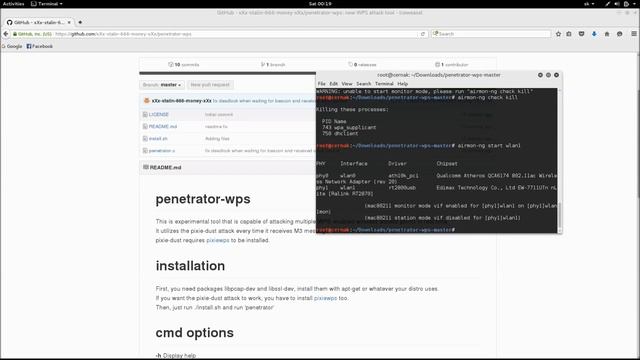Image resolution: width=640 pixels, height=360 pixels.
Task: Click volume speaker icon in top bar
Action: click(x=617, y=4)
